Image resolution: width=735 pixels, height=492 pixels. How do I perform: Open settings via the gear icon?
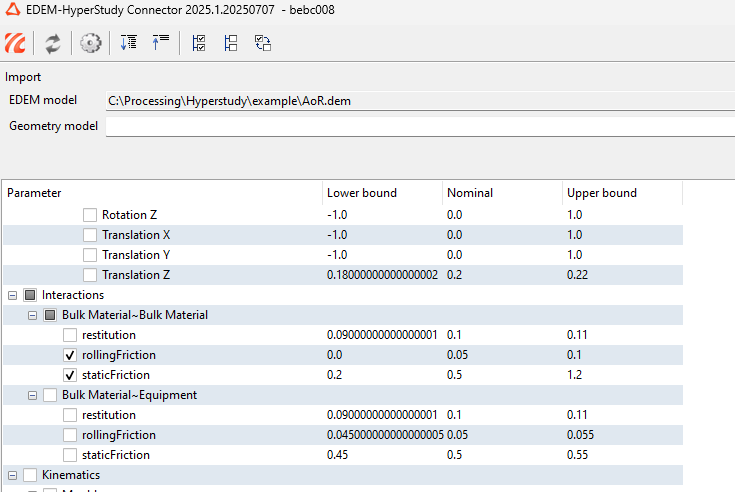tap(90, 43)
